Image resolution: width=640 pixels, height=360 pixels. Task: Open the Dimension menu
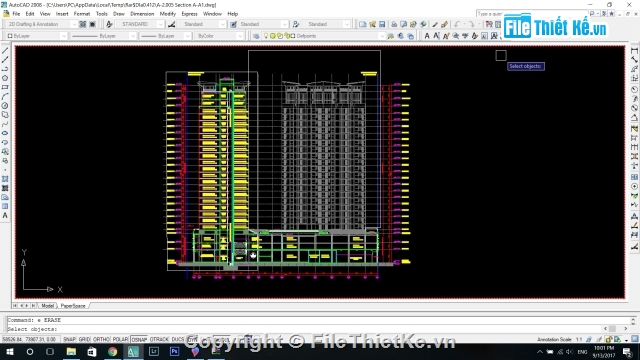142,14
